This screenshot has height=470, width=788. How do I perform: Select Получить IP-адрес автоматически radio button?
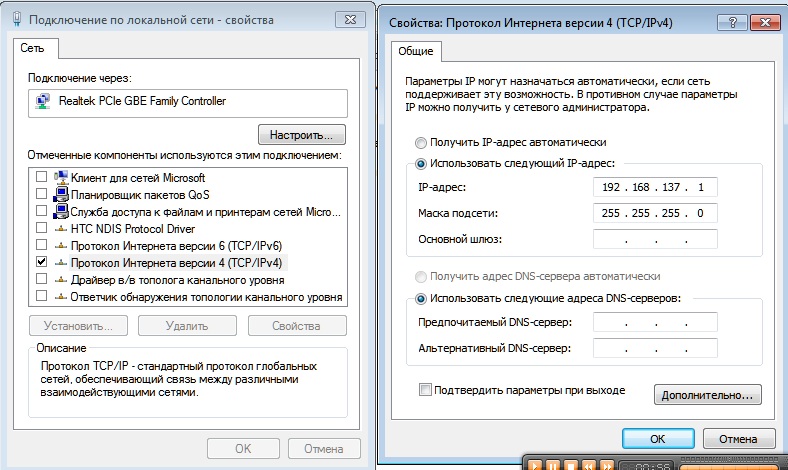pos(421,143)
